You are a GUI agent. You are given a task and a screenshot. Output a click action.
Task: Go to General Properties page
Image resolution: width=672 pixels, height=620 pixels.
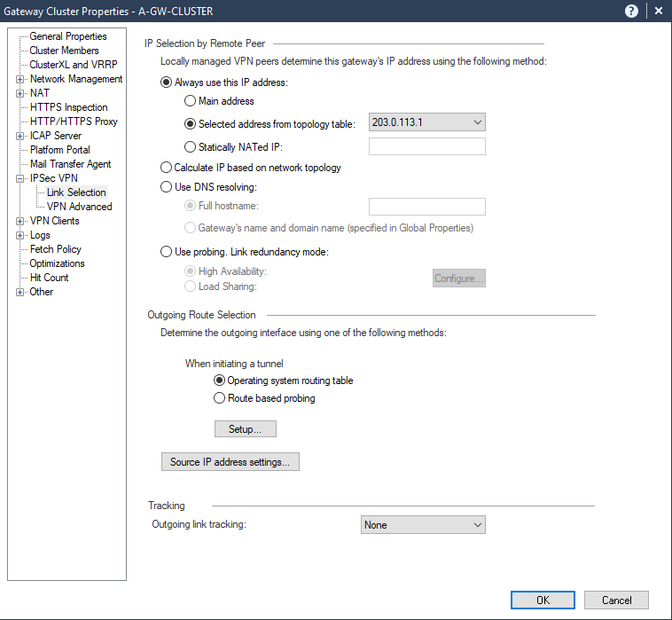pos(67,36)
